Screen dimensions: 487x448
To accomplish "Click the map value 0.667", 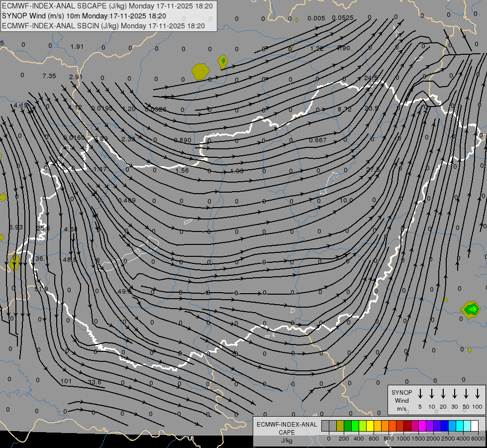I will pos(318,140).
